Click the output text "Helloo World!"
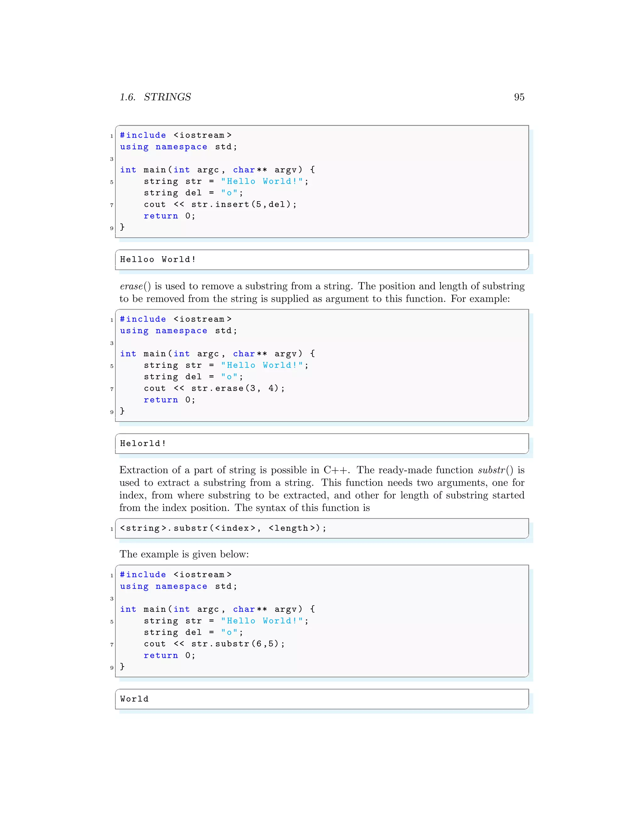 click(x=158, y=259)
